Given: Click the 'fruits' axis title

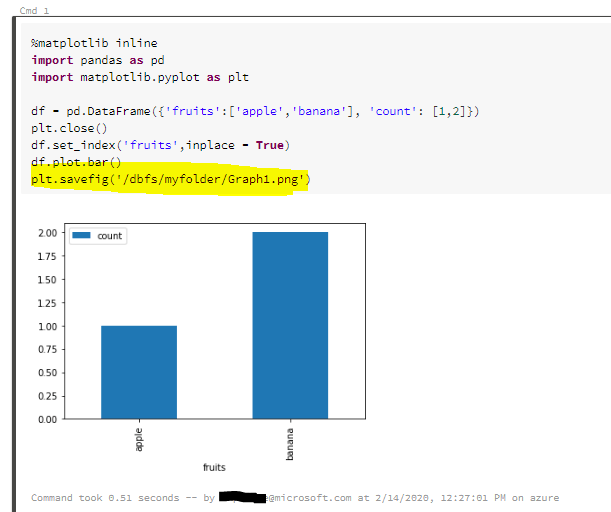Looking at the screenshot, I should tap(214, 467).
